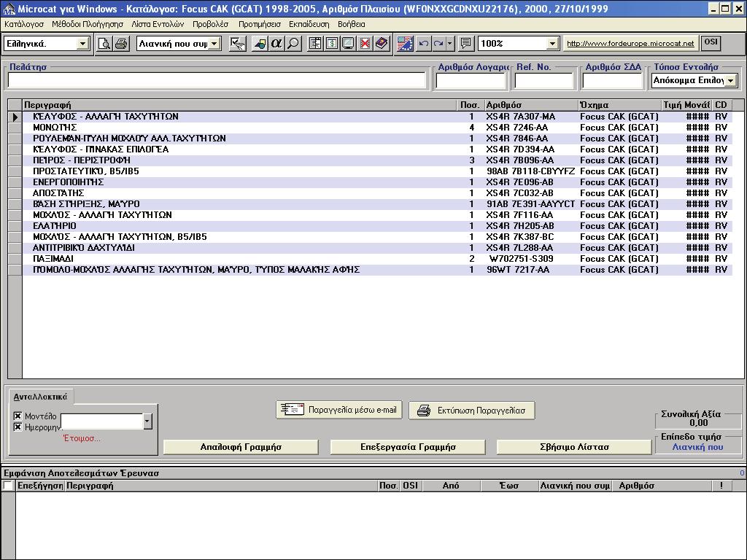
Task: Click the Περιγραφή column header in order list
Action: click(239, 105)
